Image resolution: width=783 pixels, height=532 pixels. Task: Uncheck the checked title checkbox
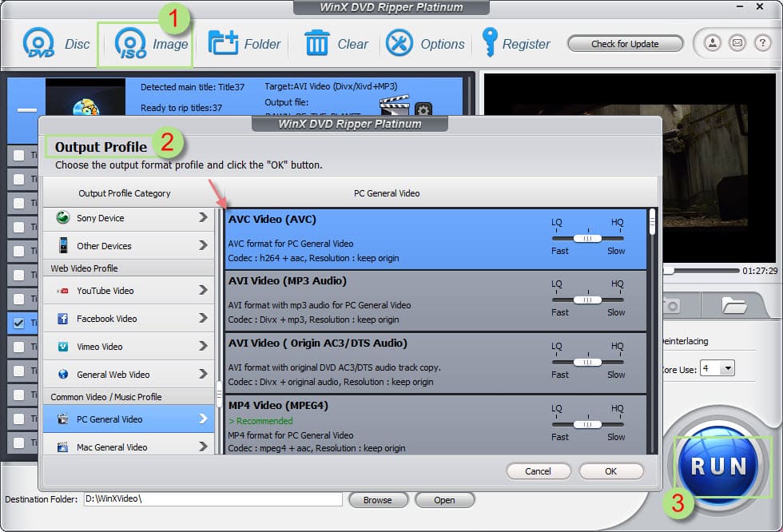(19, 323)
